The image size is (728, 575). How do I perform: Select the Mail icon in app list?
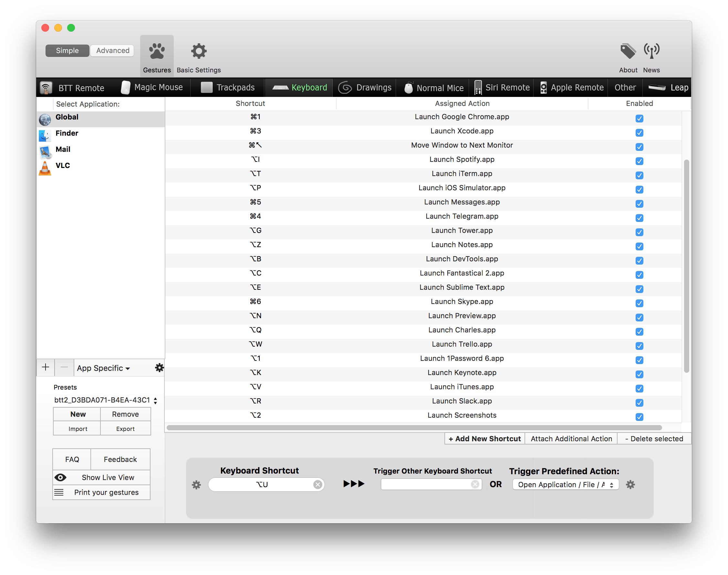coord(45,152)
